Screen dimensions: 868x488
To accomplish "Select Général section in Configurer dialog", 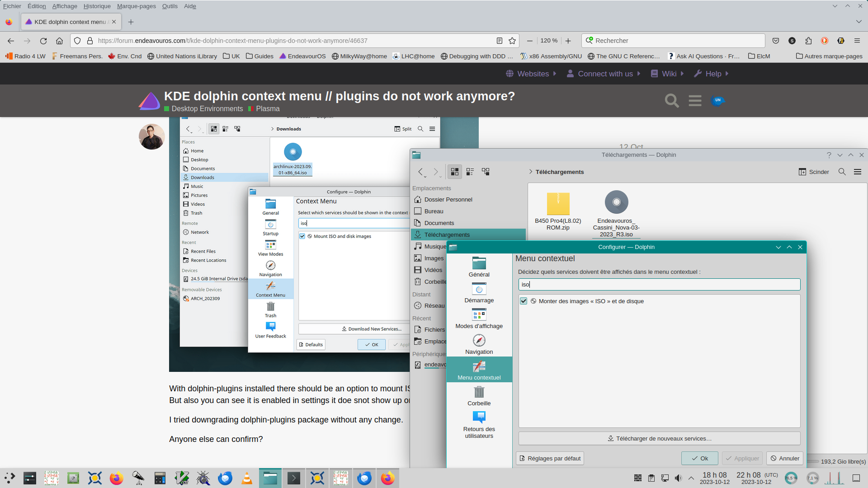I will [x=479, y=267].
